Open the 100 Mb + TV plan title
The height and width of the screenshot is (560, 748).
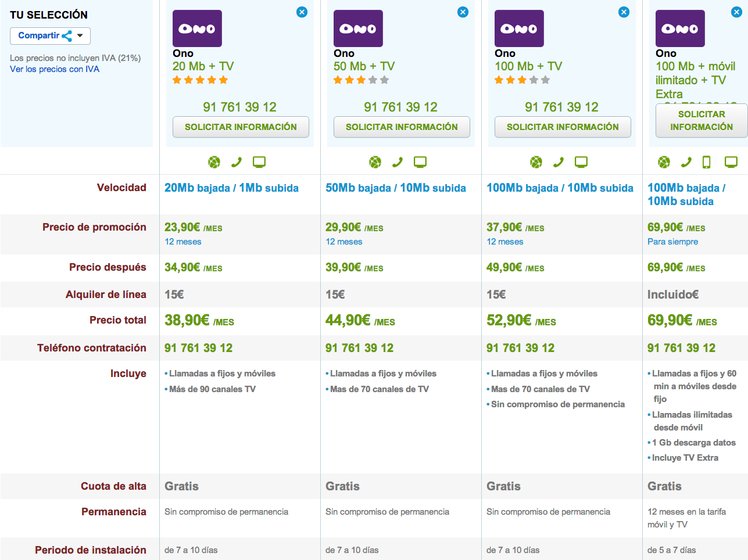(528, 66)
